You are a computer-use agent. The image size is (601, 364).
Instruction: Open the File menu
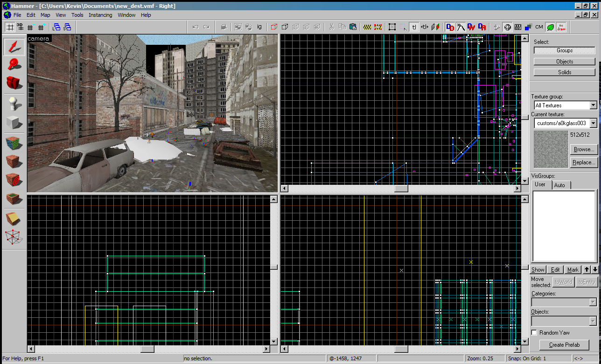pos(17,15)
